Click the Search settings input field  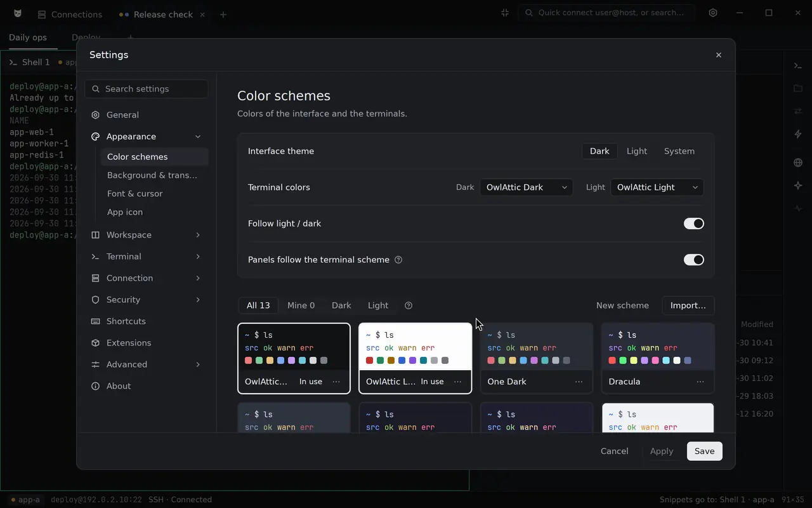(x=147, y=89)
